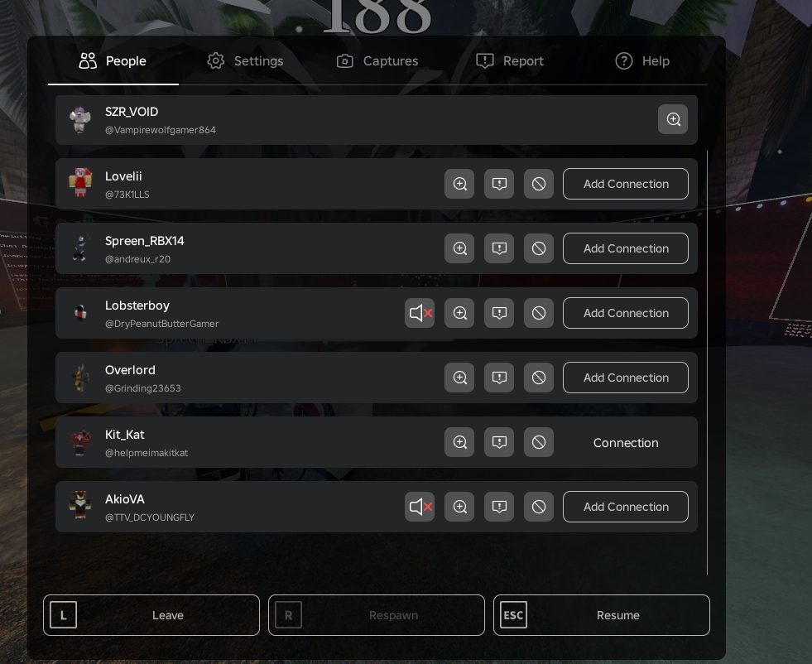
Task: Unmute Lobsterboy's voice toggle
Action: (420, 313)
